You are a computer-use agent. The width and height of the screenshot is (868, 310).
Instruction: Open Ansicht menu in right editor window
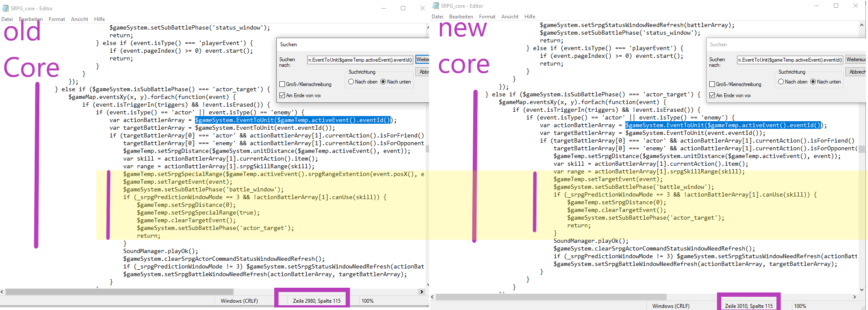[x=510, y=17]
